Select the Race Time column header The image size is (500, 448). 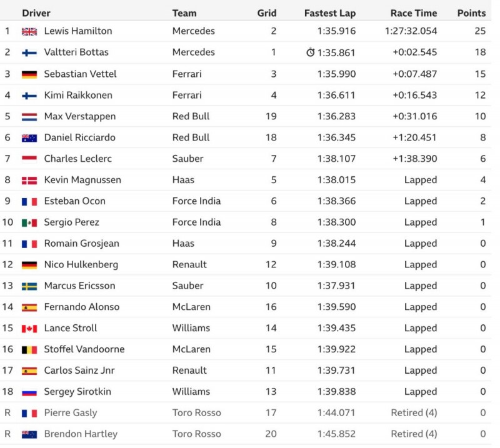click(414, 13)
